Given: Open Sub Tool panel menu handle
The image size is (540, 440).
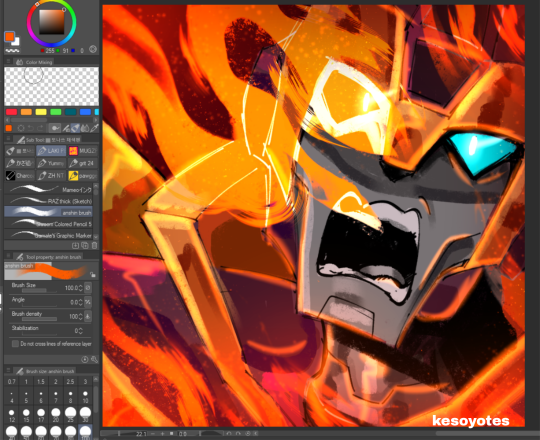Looking at the screenshot, I should click(x=8, y=139).
